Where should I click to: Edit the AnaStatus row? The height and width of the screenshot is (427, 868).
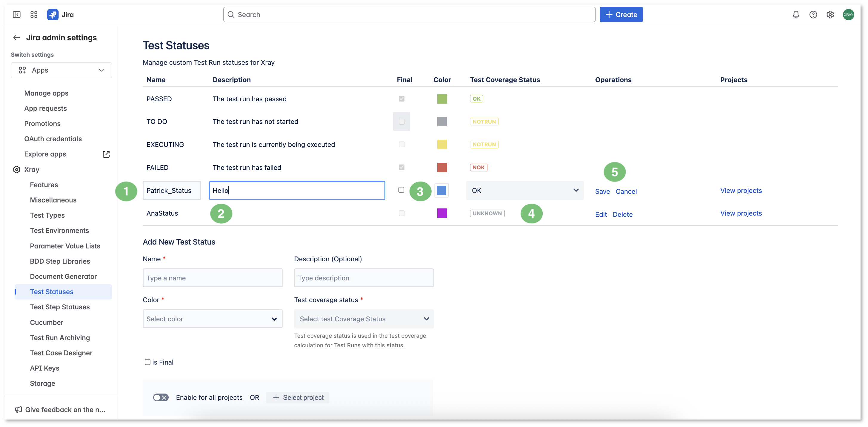coord(601,214)
